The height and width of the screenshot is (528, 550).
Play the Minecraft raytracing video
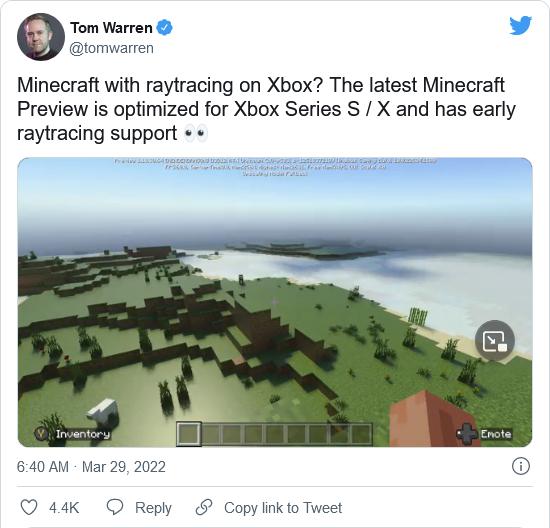pyautogui.click(x=275, y=302)
